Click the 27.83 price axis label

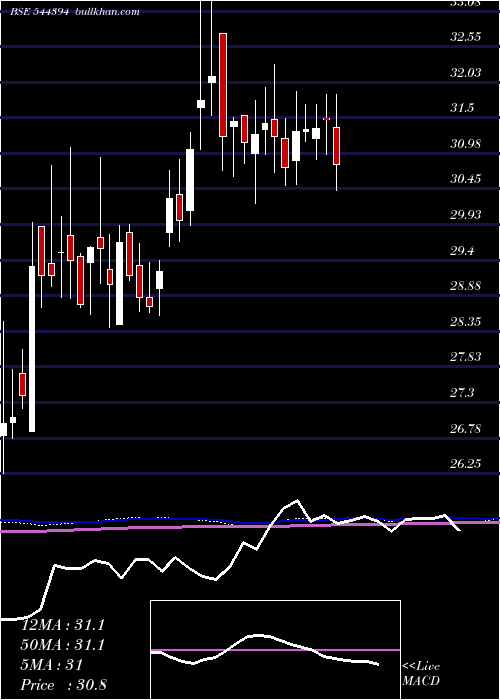[466, 357]
